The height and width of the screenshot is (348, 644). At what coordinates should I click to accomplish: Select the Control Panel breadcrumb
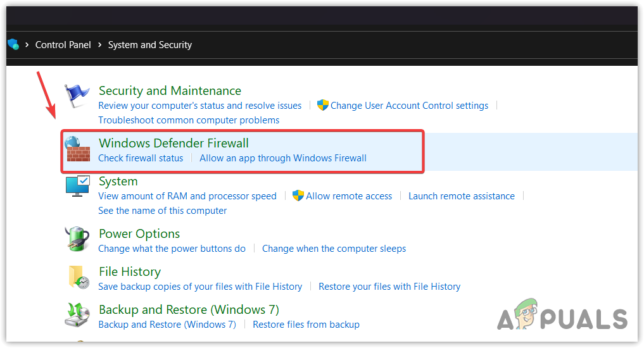[63, 45]
